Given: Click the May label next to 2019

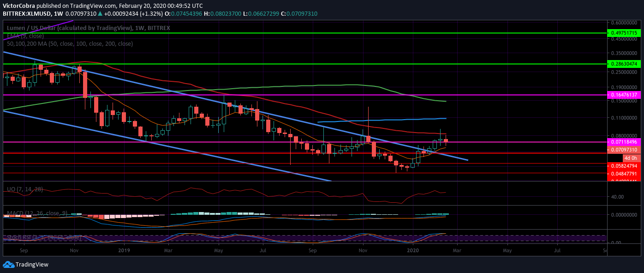Looking at the screenshot, I should click(x=219, y=250).
